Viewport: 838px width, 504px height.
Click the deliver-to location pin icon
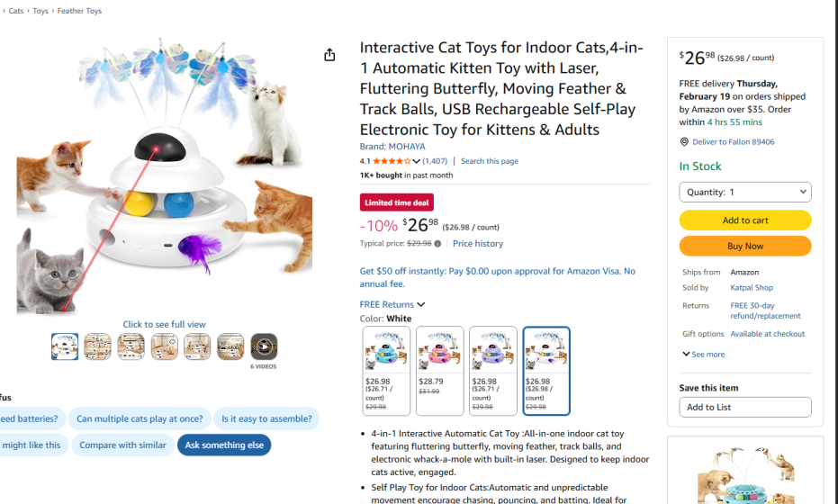pyautogui.click(x=684, y=142)
